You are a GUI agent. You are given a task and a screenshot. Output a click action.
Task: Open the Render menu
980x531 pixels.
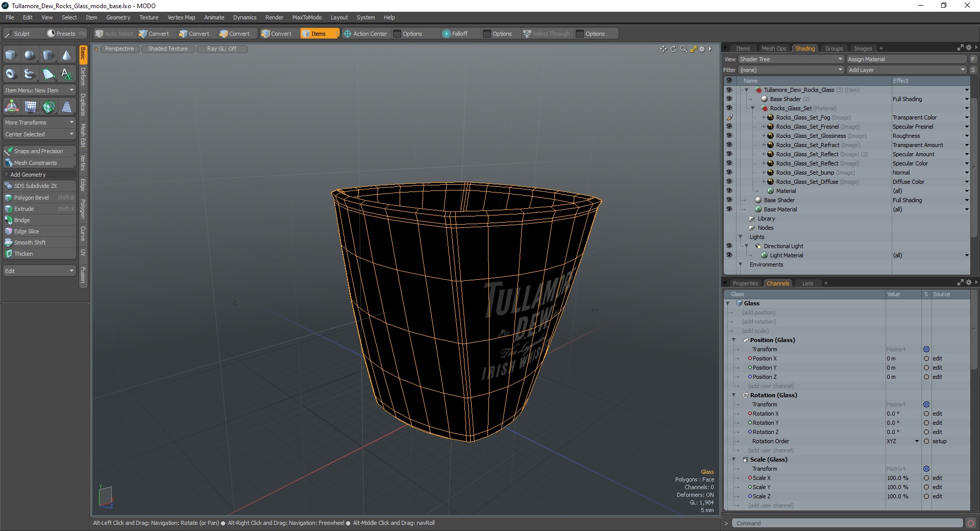274,17
